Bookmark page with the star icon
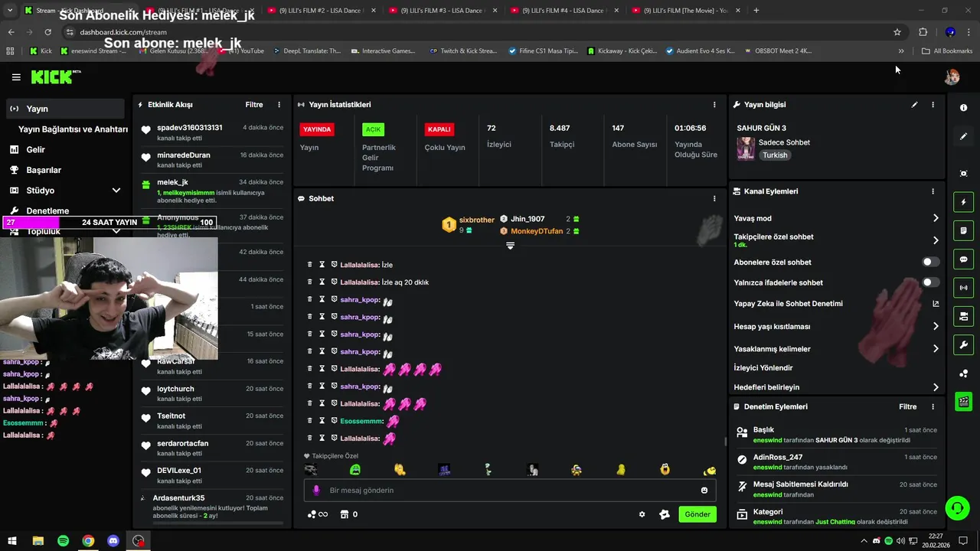This screenshot has width=980, height=551. point(897,32)
